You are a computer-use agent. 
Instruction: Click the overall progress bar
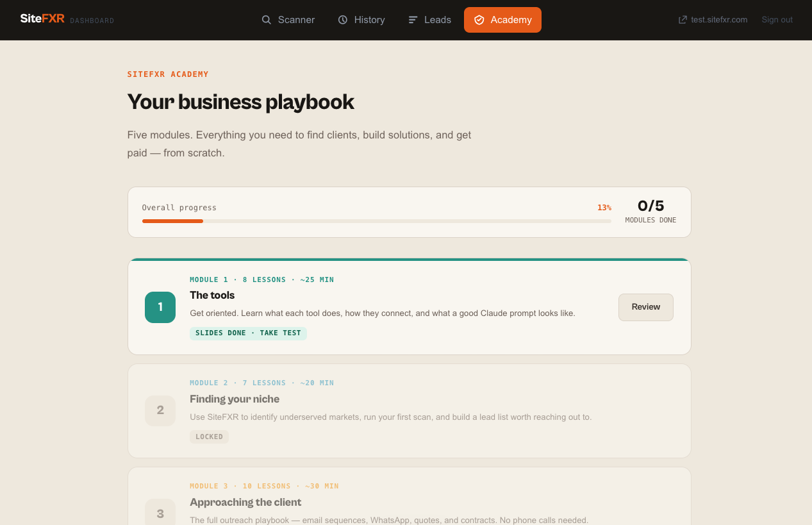click(376, 221)
